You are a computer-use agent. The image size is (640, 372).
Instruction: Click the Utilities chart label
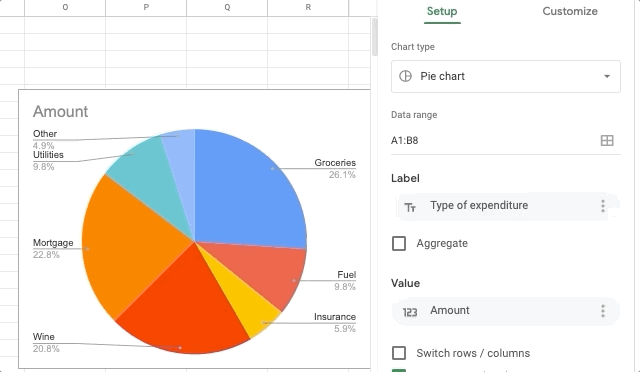click(x=48, y=155)
